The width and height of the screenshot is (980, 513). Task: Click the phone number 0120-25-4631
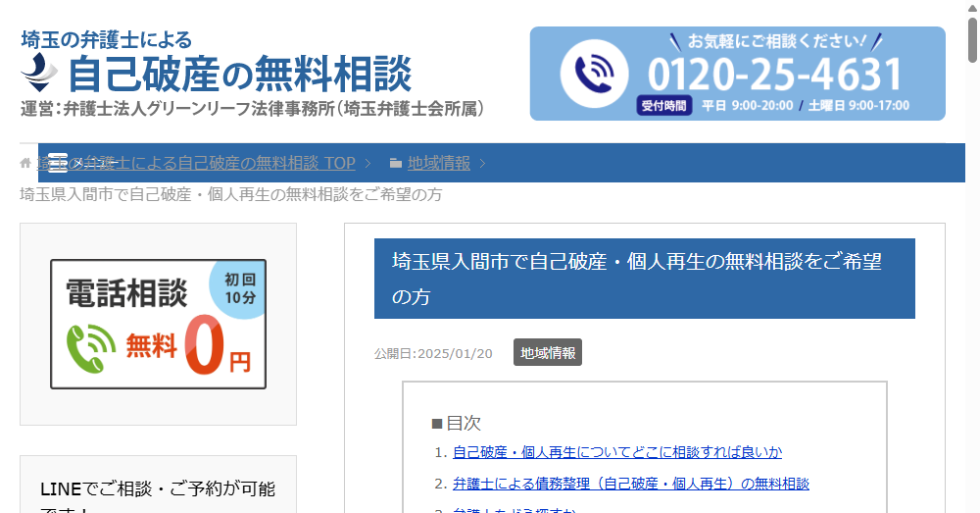click(774, 75)
